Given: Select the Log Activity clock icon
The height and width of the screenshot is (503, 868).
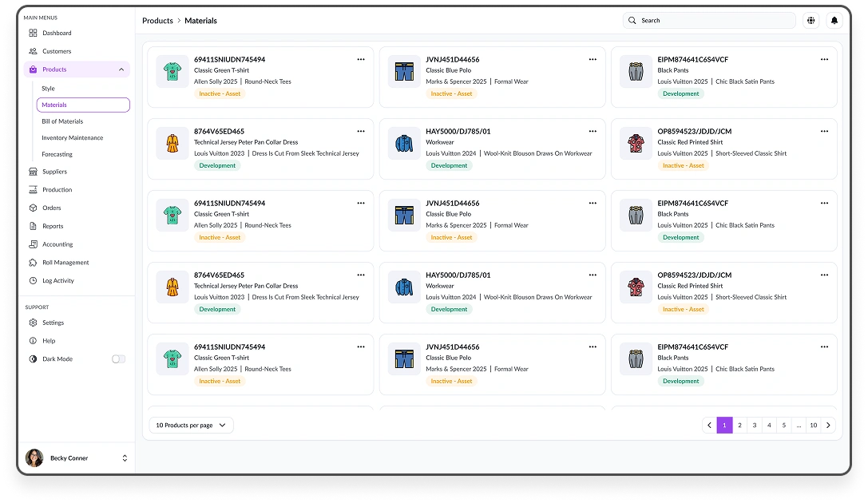Looking at the screenshot, I should [x=33, y=281].
